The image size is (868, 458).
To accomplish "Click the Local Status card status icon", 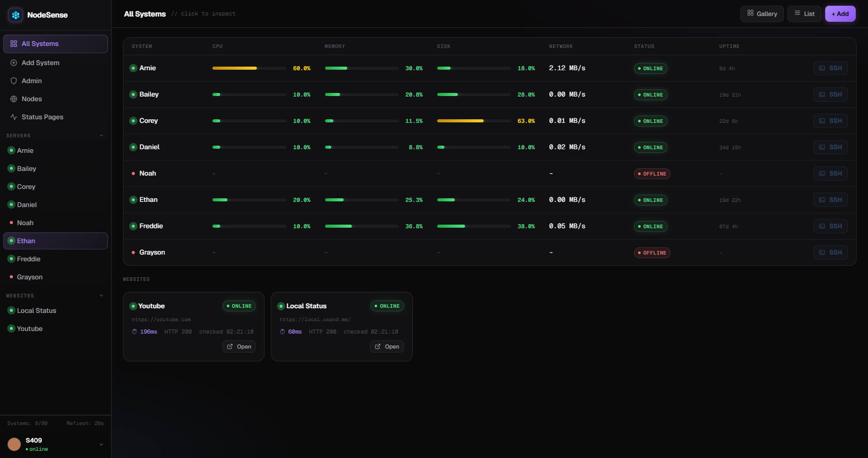I will pyautogui.click(x=281, y=306).
